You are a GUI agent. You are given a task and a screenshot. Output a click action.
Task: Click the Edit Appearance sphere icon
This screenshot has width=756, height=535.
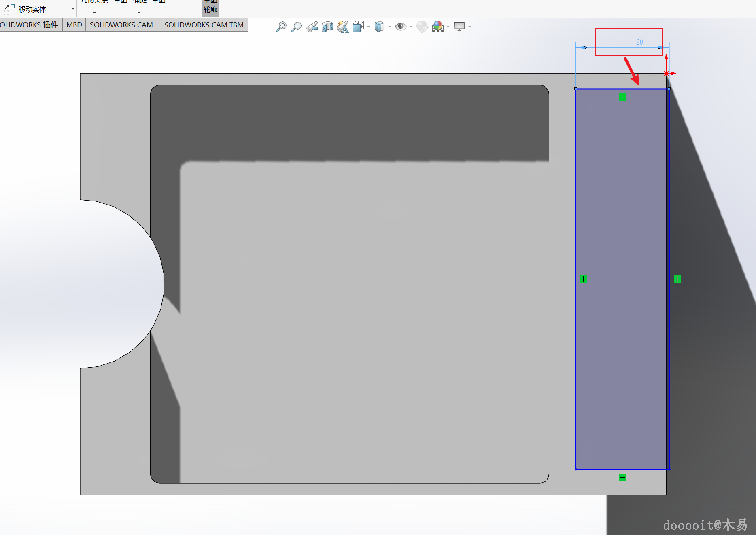tap(422, 27)
